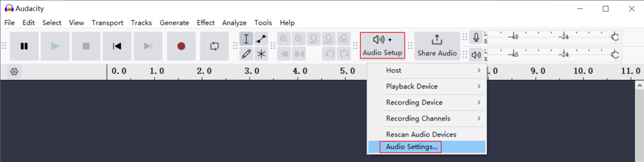644x162 pixels.
Task: Select the Envelope tool
Action: pos(261,39)
